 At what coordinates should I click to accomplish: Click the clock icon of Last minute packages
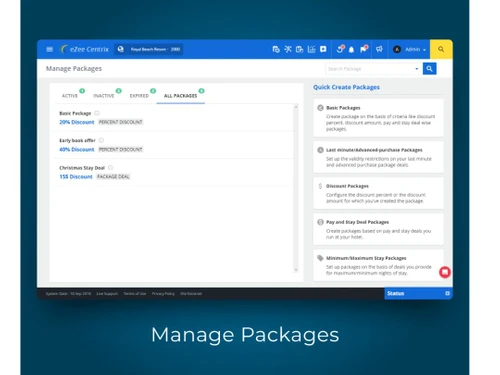pyautogui.click(x=320, y=150)
